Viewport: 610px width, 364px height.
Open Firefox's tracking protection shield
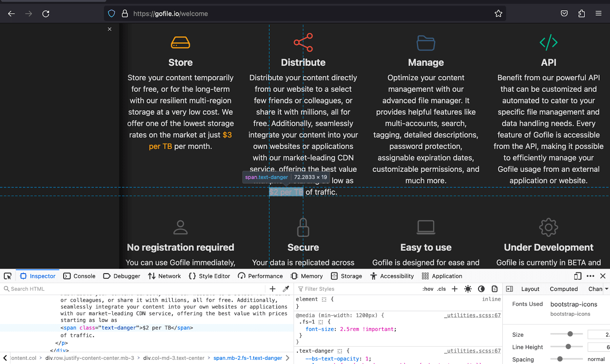pos(111,13)
